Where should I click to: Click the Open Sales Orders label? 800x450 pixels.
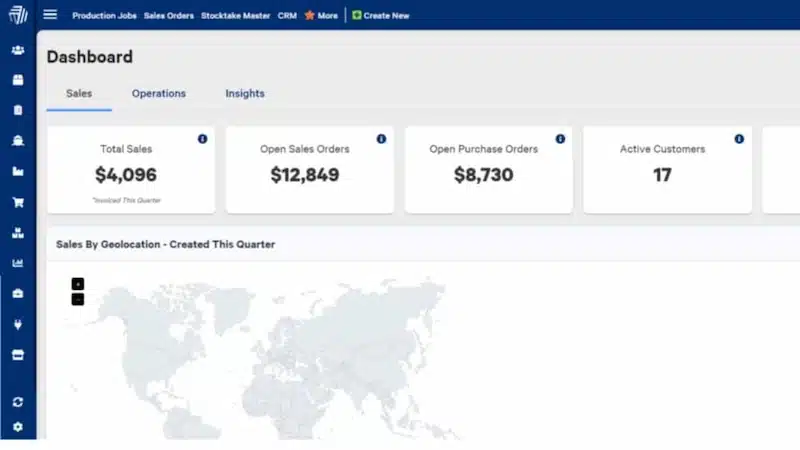(x=305, y=149)
